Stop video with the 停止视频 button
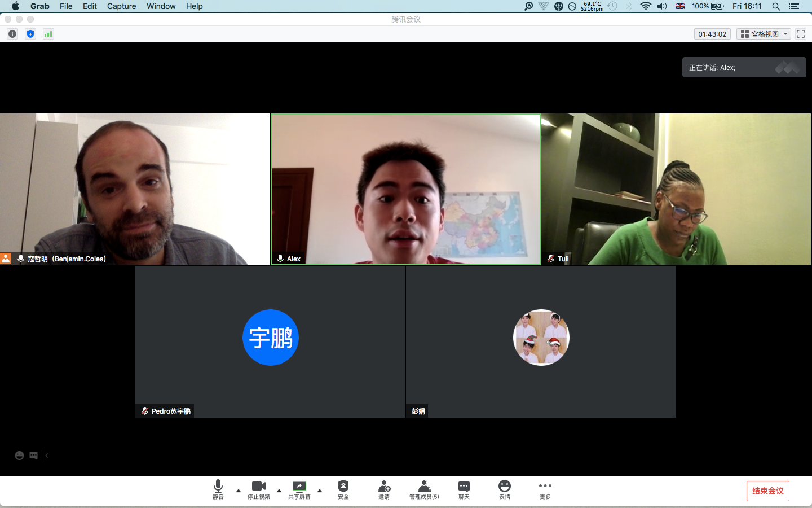 coord(259,489)
